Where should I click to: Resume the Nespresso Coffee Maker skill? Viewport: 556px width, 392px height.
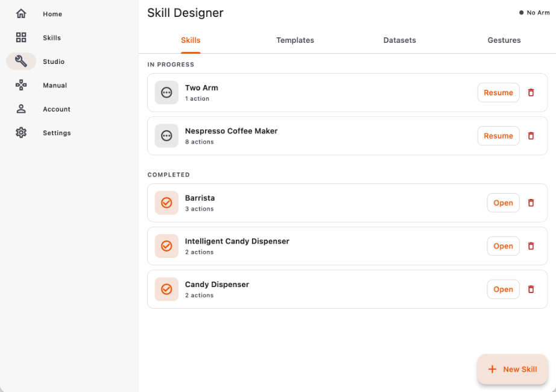498,136
